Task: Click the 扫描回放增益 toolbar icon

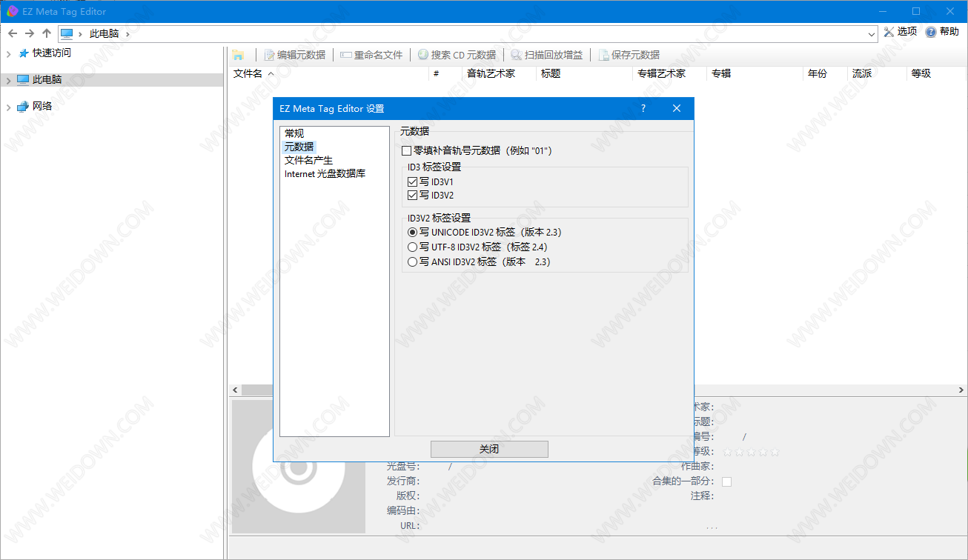Action: 516,55
